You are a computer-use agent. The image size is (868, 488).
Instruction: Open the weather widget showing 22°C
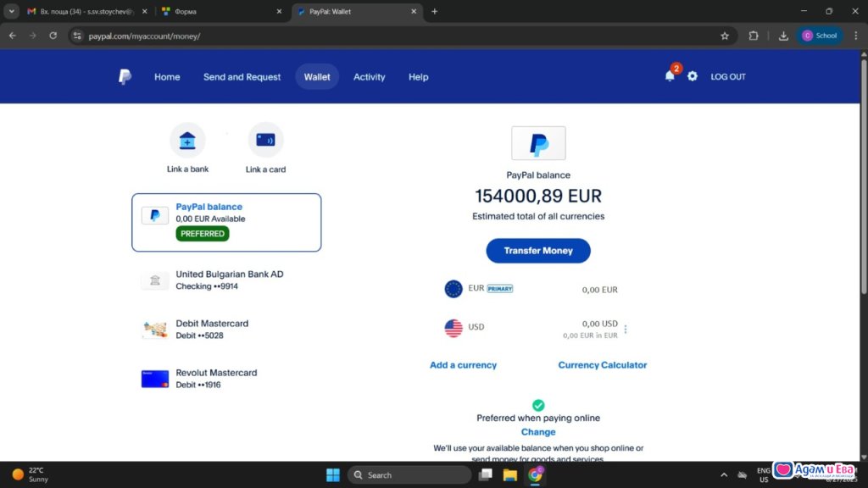[x=31, y=474]
